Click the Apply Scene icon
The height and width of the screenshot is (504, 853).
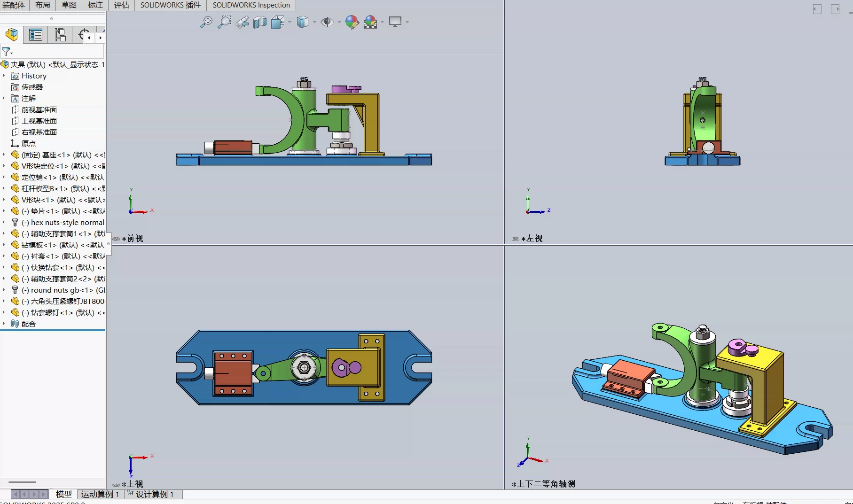pos(370,22)
